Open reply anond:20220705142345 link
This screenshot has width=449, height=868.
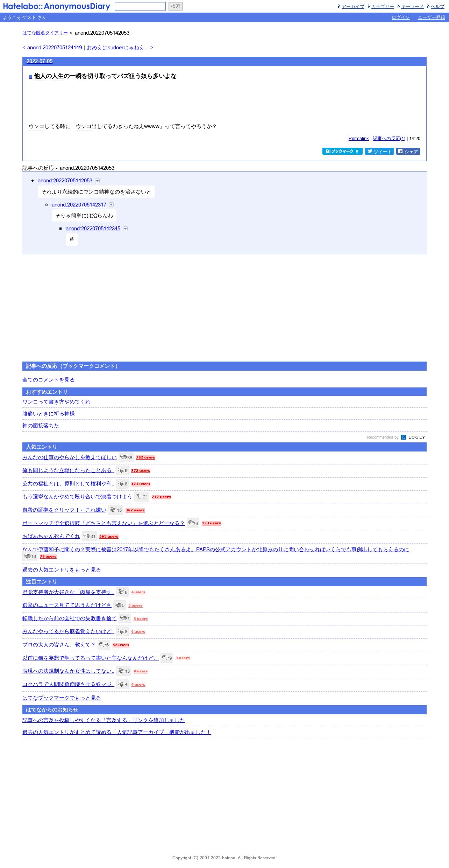pos(93,229)
